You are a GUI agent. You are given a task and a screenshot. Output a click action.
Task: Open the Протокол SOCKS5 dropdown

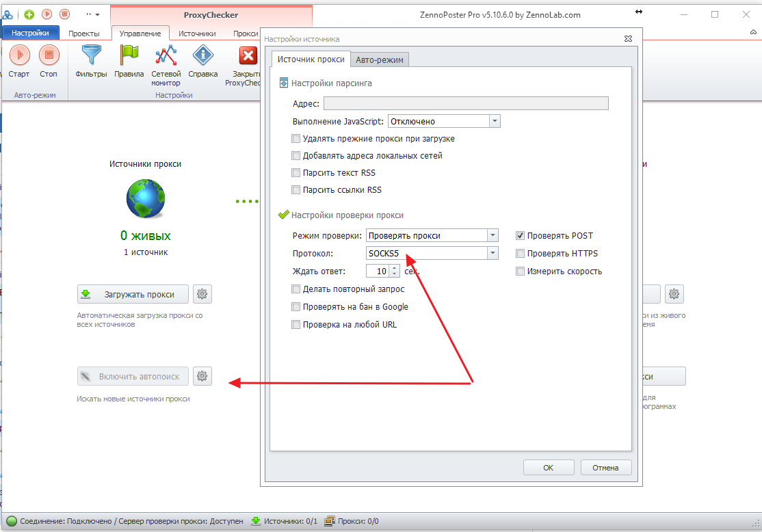pyautogui.click(x=492, y=253)
